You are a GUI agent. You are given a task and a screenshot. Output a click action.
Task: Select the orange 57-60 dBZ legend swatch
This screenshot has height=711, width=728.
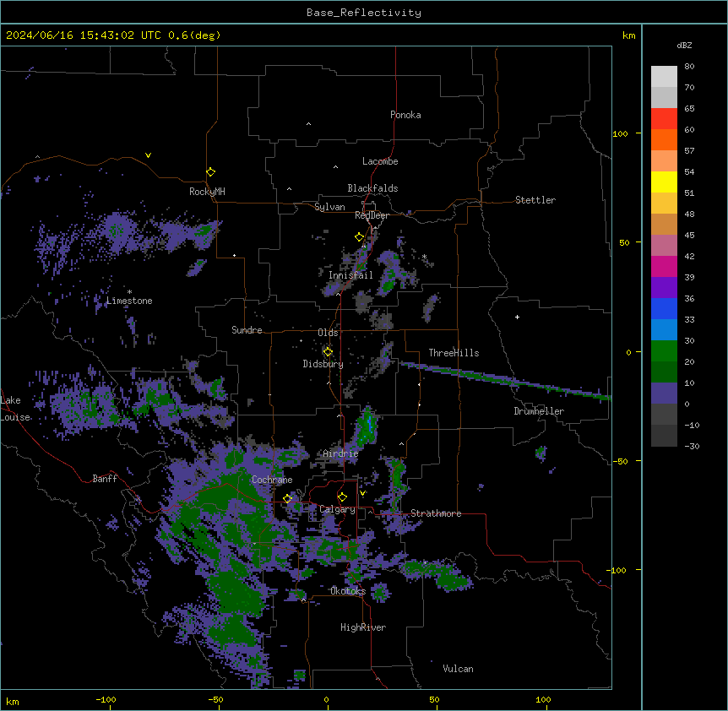click(664, 140)
